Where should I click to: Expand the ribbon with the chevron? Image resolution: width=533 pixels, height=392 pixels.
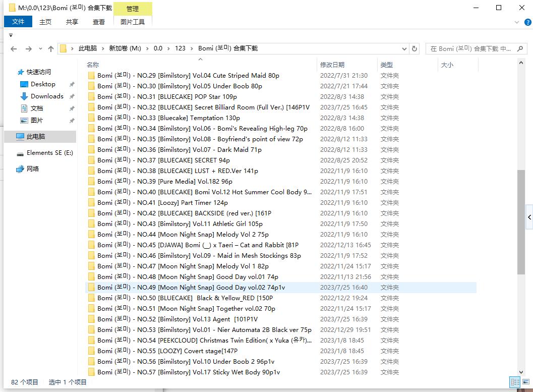tap(517, 22)
